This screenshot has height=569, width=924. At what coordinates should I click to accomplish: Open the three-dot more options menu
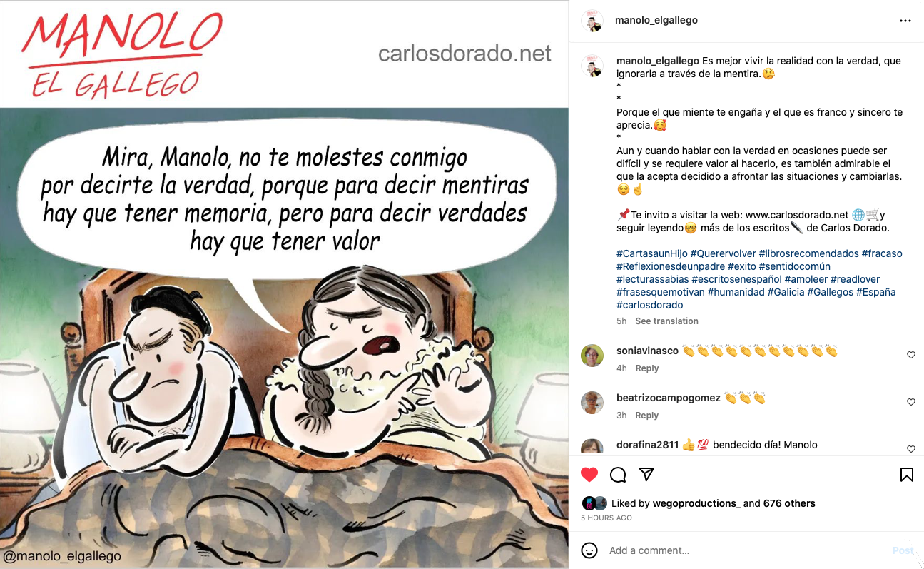pyautogui.click(x=905, y=21)
